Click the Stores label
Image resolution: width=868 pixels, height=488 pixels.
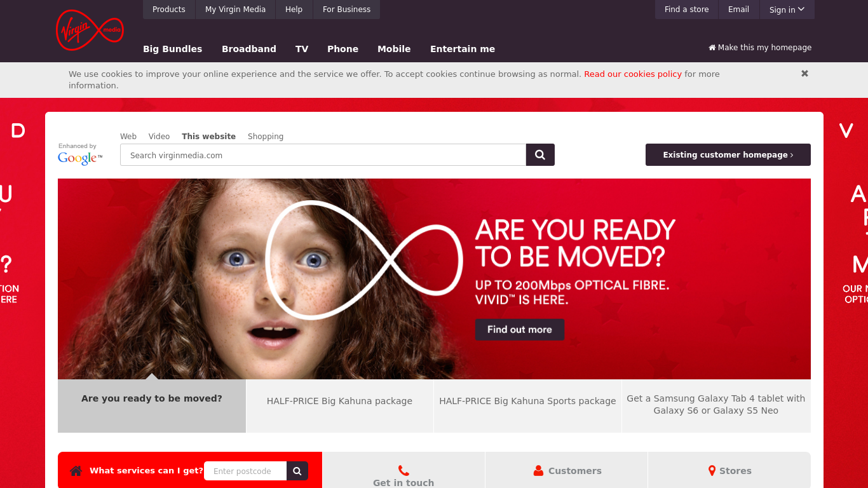(x=735, y=471)
